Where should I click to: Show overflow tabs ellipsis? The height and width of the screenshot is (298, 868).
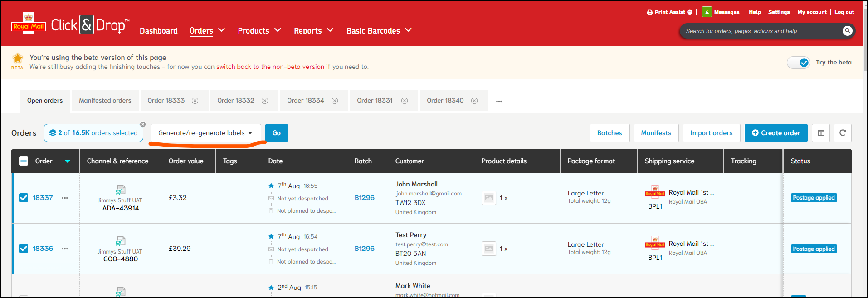click(499, 101)
